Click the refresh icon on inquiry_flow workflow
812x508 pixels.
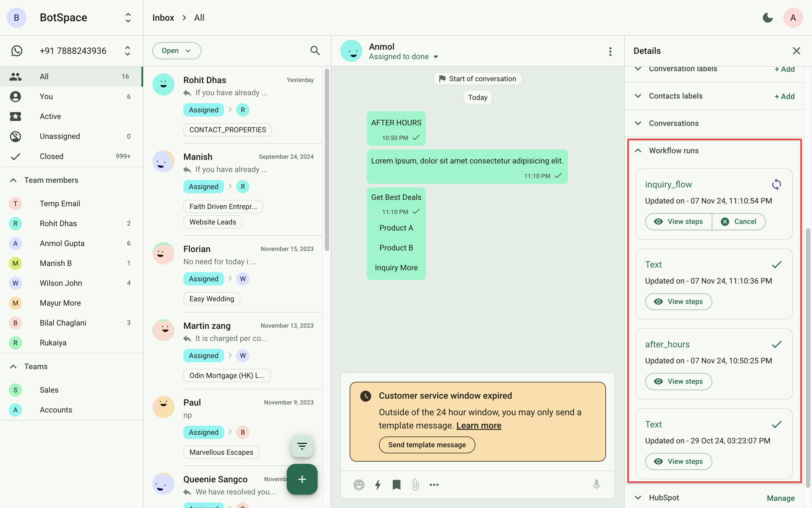coord(777,184)
